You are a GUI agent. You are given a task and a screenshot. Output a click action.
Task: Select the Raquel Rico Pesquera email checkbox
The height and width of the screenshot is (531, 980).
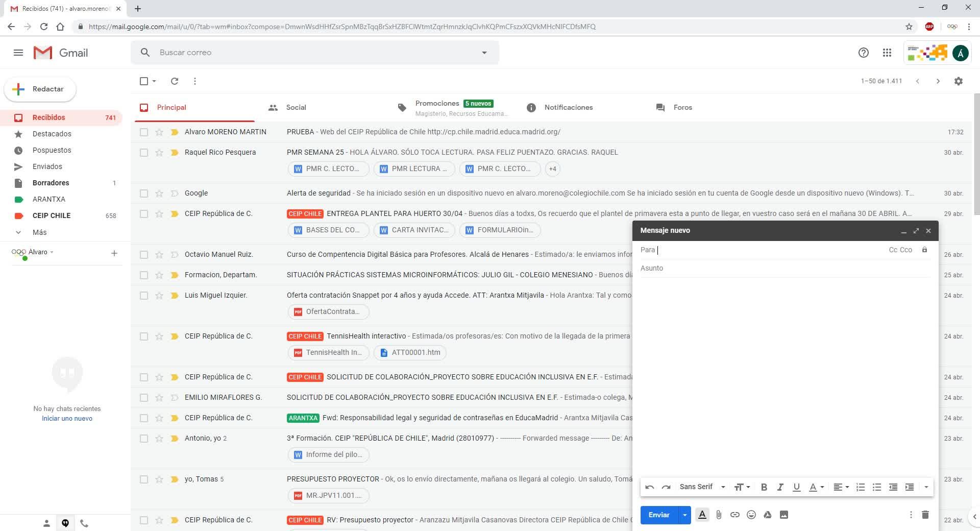(x=144, y=153)
